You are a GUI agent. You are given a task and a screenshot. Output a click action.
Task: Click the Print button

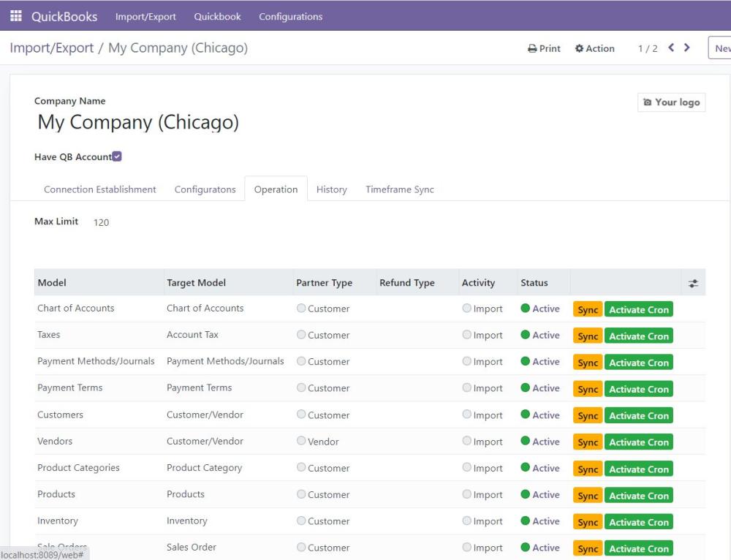(544, 48)
